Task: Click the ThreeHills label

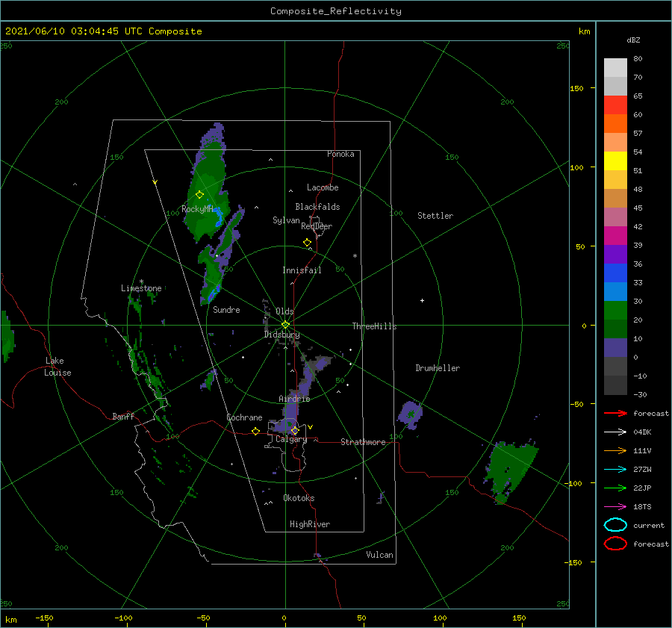Action: [374, 326]
